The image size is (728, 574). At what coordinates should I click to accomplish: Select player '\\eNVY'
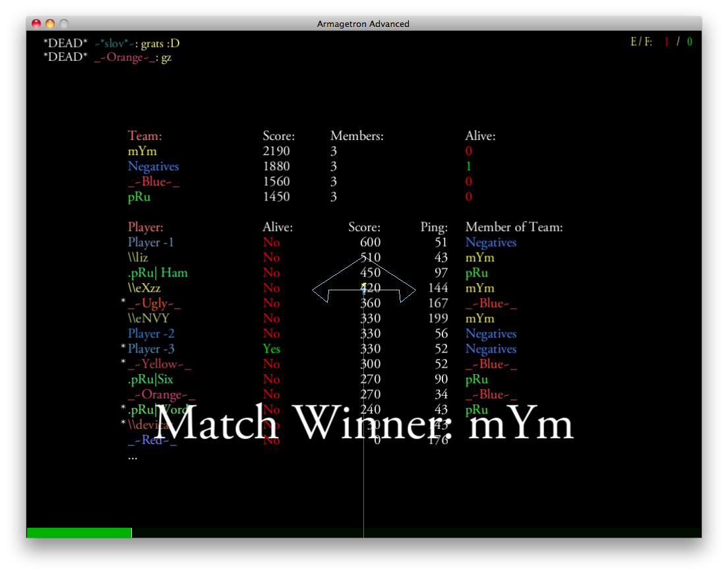(148, 319)
